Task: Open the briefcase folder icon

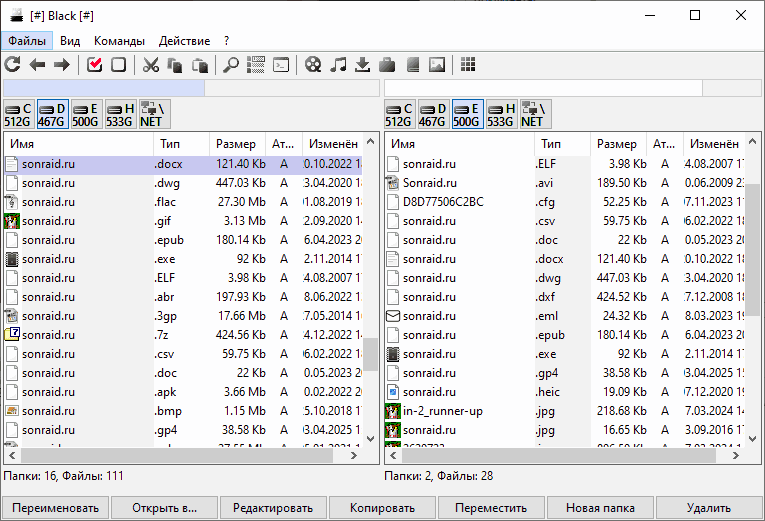Action: (387, 64)
